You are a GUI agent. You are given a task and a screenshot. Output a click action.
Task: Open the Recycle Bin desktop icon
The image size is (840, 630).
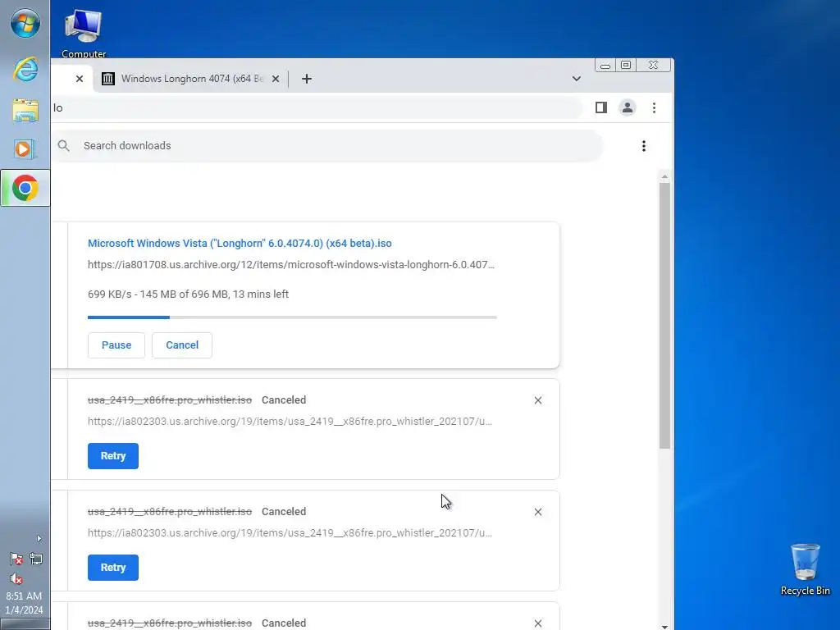[x=805, y=569]
